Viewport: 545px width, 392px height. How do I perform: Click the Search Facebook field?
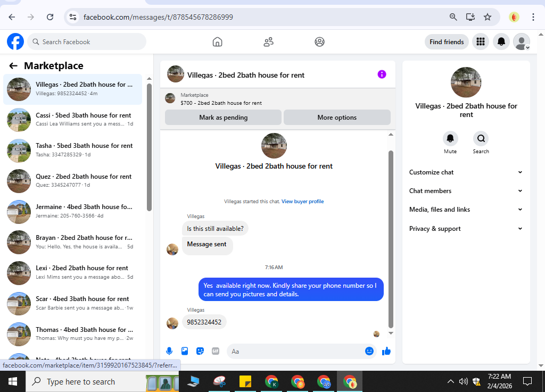coord(87,41)
